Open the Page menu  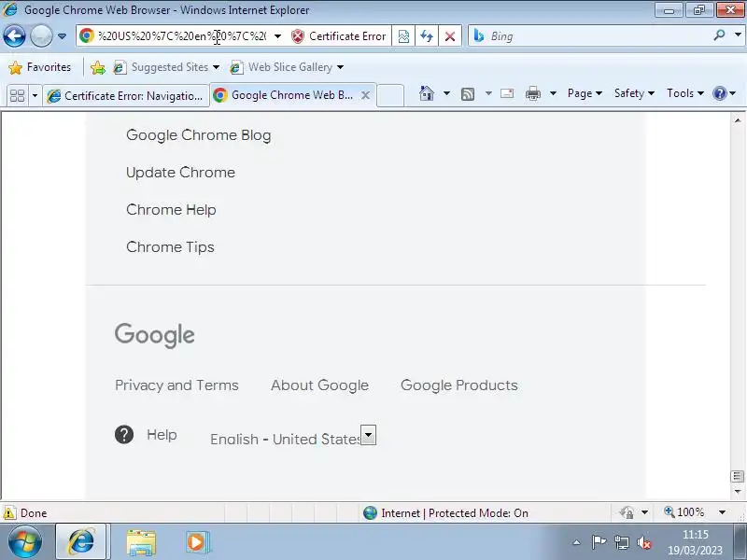point(585,93)
